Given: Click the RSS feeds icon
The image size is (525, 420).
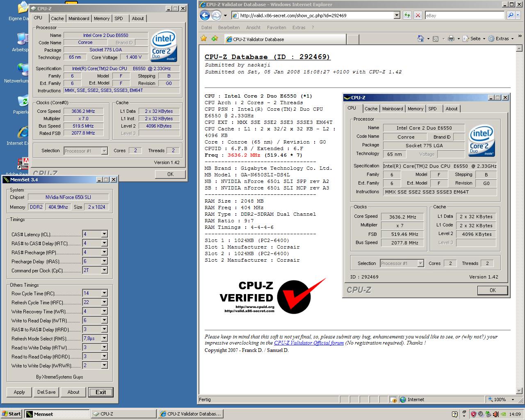Looking at the screenshot, I should pyautogui.click(x=436, y=39).
